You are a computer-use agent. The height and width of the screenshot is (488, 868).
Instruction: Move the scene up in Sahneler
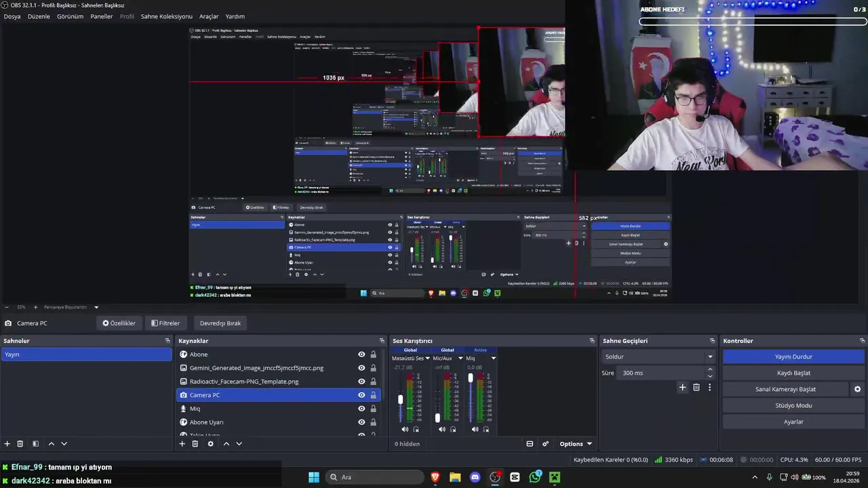51,444
